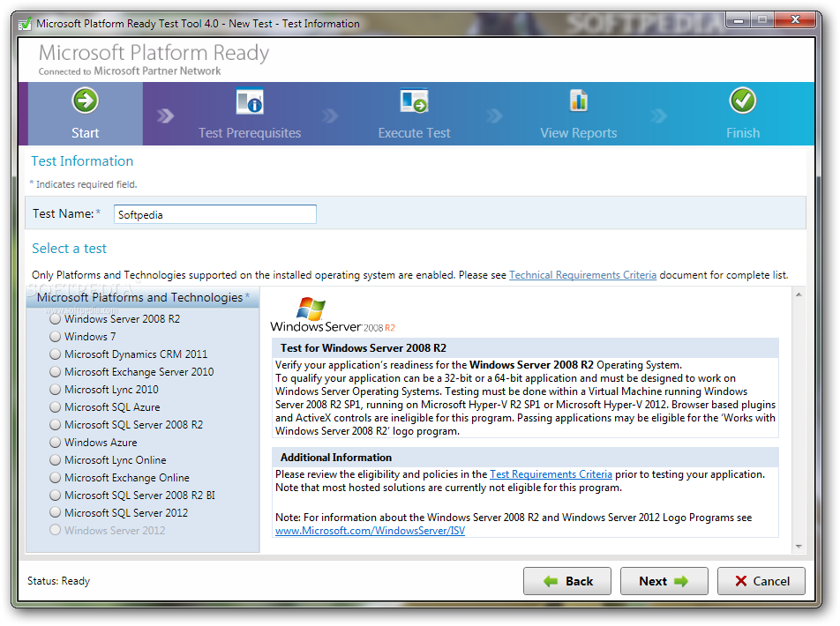
Task: Click the Microsoft Platforms and Technologies header
Action: pos(143,297)
